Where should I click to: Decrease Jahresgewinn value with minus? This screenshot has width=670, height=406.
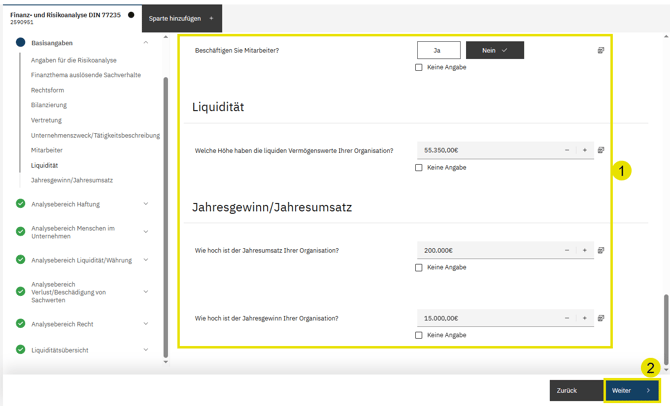coord(567,318)
